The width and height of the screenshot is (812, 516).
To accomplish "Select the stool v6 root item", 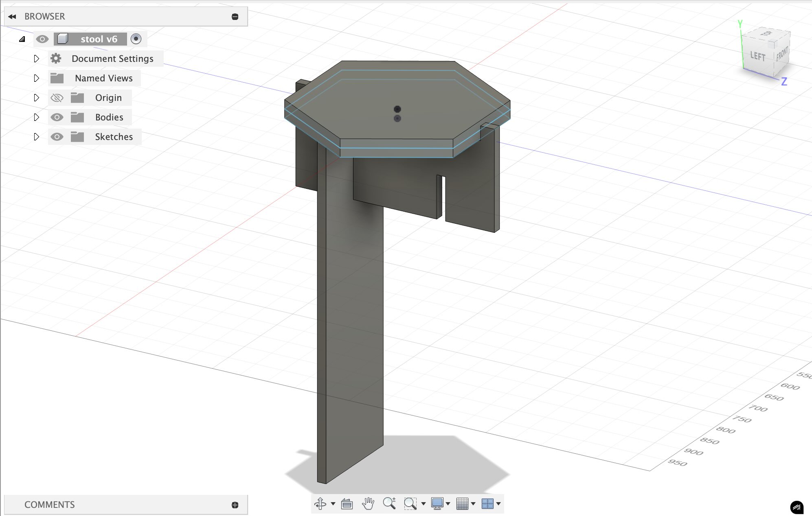I will (x=99, y=39).
